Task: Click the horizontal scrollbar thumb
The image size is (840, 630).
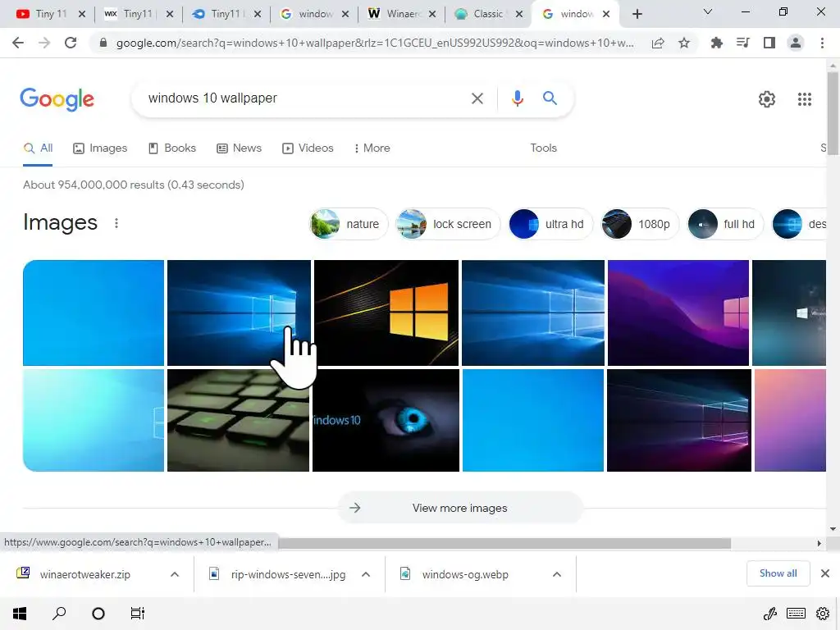Action: pos(504,543)
